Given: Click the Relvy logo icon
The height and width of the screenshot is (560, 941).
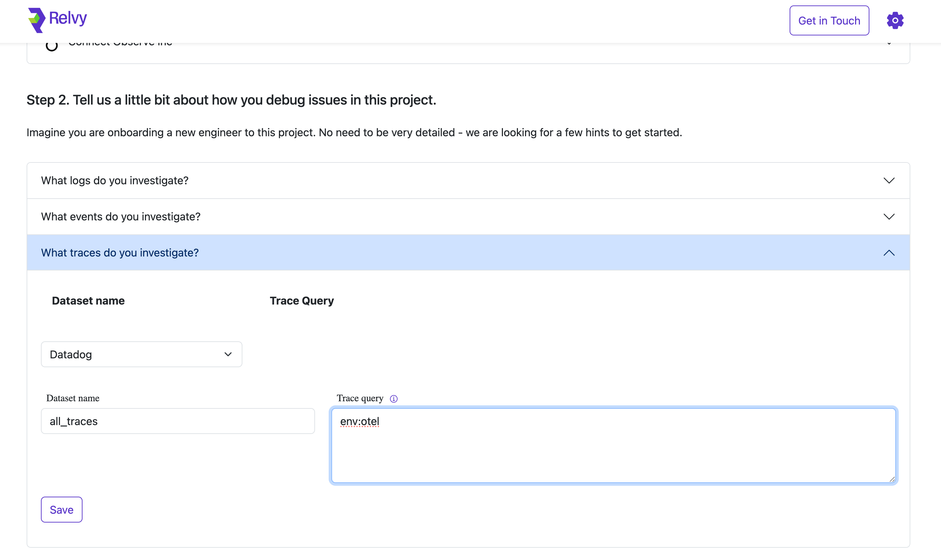Looking at the screenshot, I should click(36, 20).
